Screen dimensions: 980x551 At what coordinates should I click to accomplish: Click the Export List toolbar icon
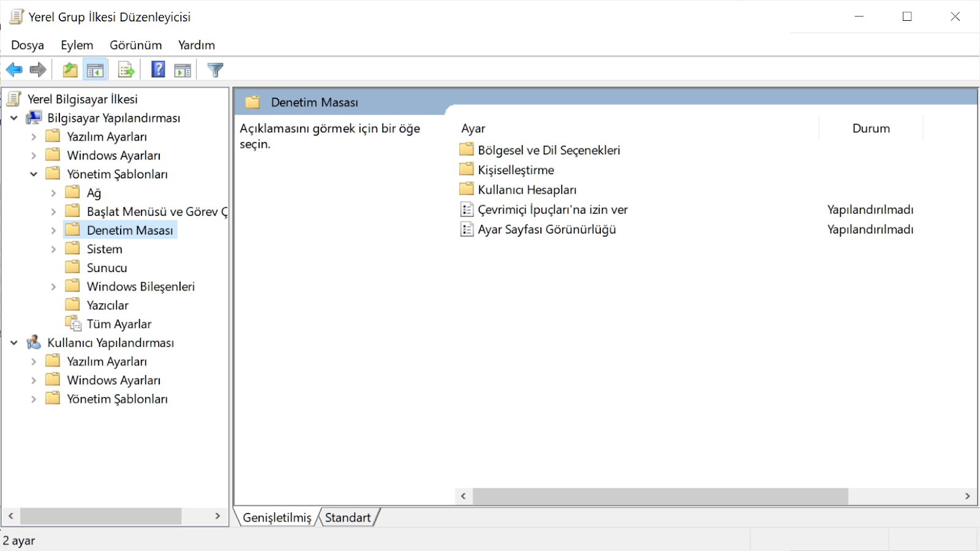126,70
